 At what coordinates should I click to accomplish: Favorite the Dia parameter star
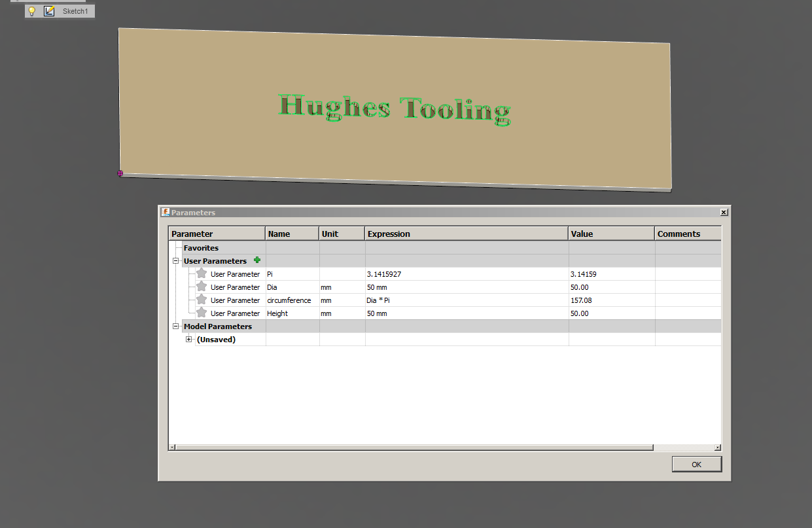(x=202, y=287)
